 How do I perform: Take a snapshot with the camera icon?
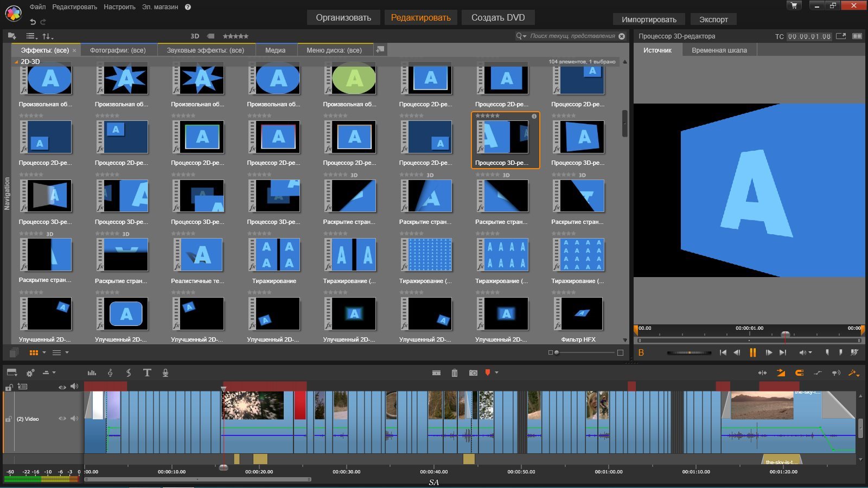[473, 373]
